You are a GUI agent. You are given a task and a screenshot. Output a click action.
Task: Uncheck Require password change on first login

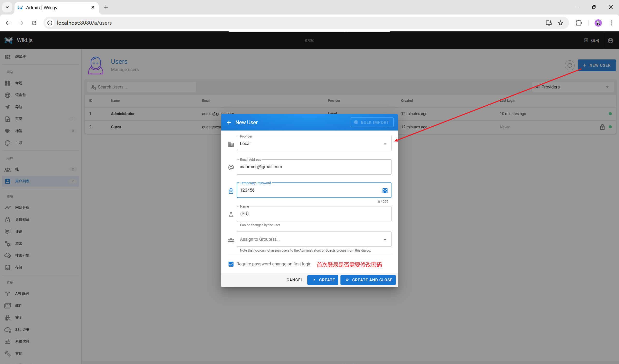(231, 264)
